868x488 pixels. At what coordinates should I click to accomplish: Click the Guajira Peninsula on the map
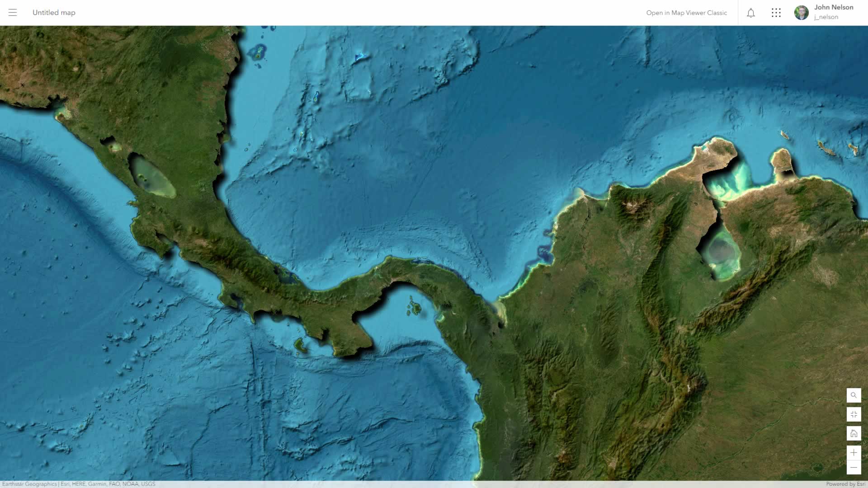coord(717,154)
